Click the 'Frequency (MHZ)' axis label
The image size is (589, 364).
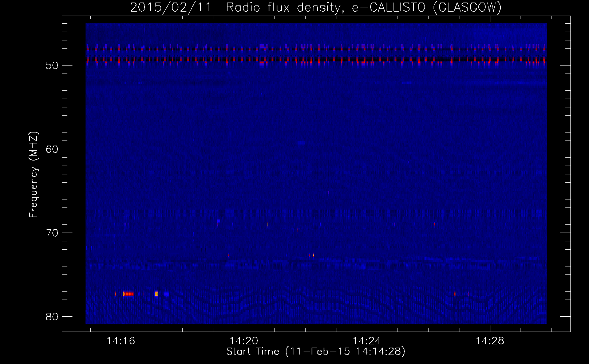(x=33, y=174)
